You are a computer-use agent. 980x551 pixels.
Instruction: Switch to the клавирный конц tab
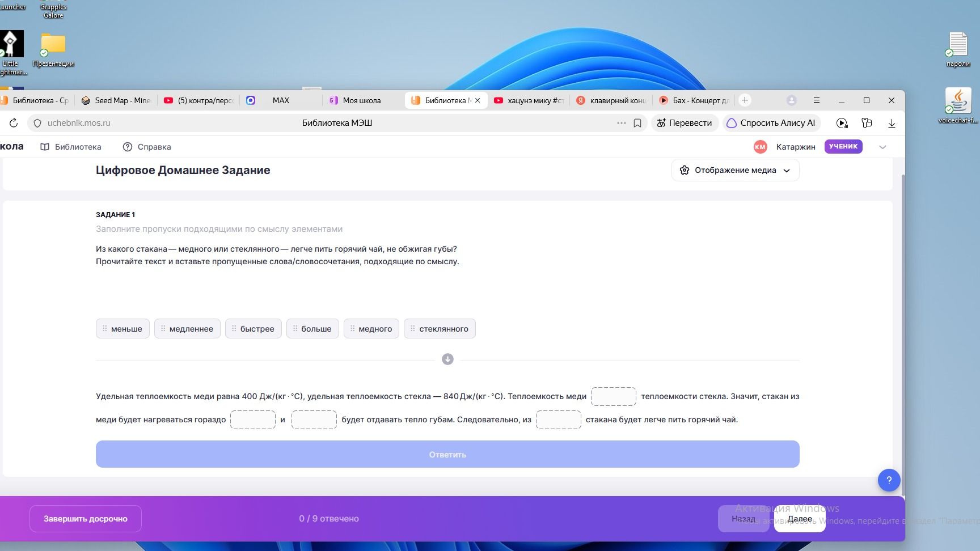click(x=611, y=100)
